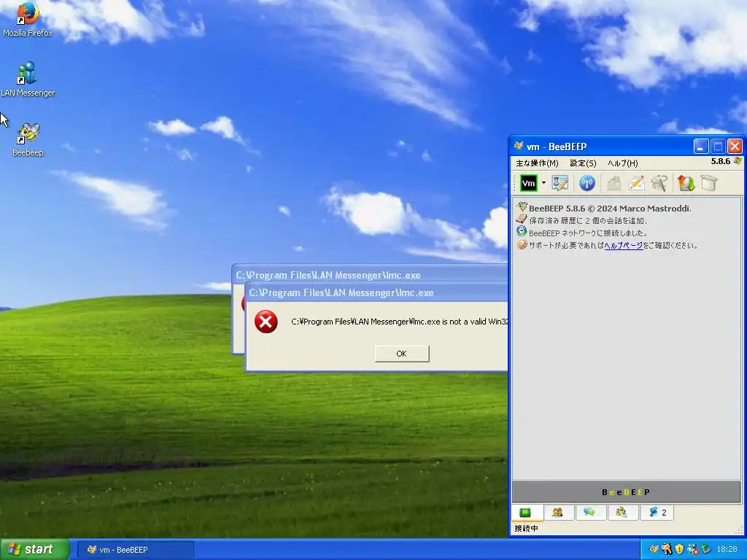
Task: Open the edit profile vCard icon
Action: tap(560, 183)
